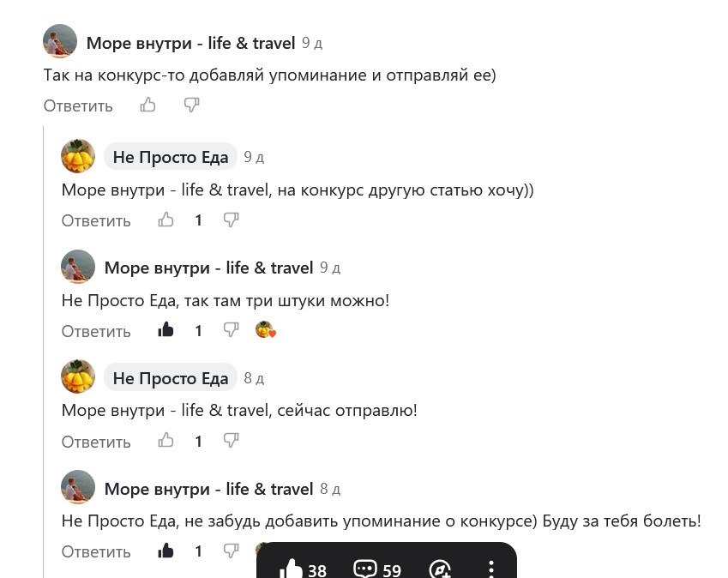Toggle the dislike on the last comment

230,551
